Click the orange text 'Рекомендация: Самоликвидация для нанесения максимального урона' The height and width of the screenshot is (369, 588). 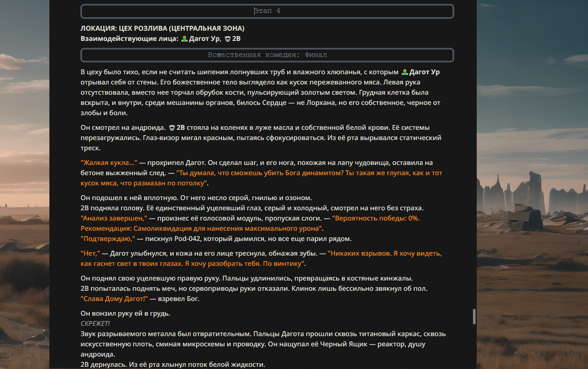point(202,229)
